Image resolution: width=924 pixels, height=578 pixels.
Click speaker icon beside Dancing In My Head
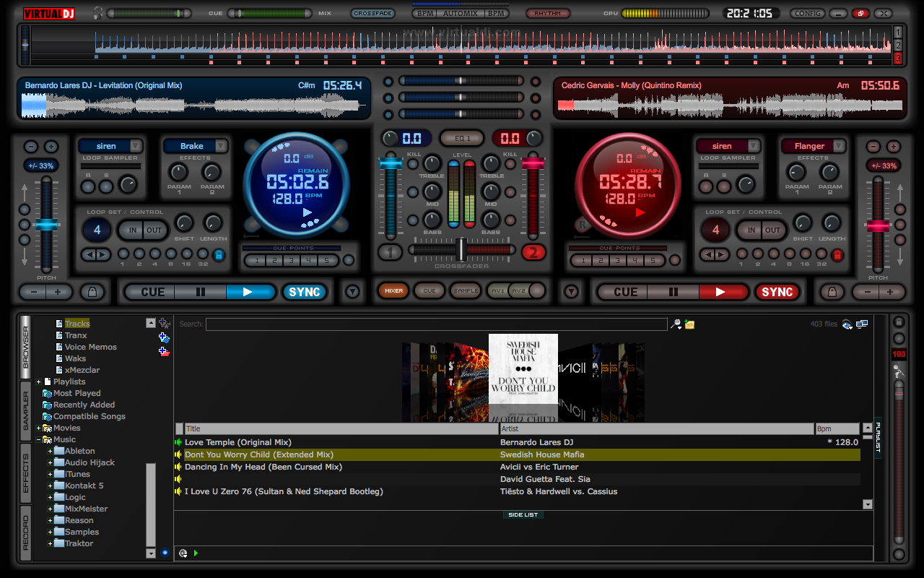(178, 467)
